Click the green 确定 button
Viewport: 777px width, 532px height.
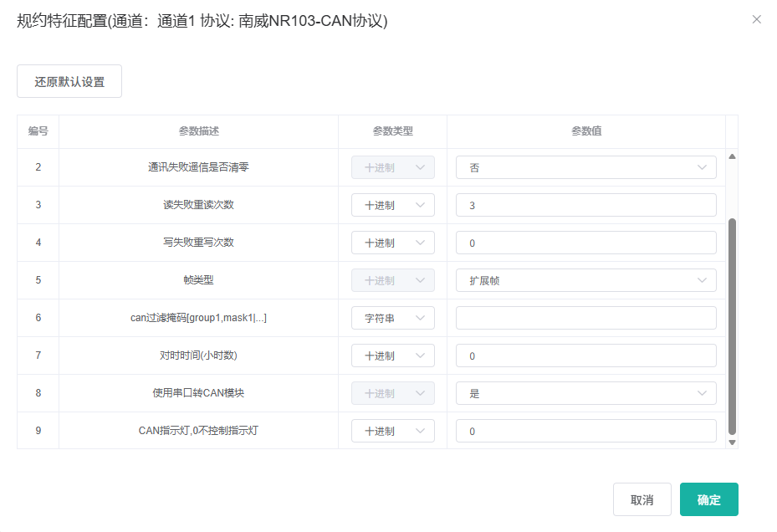coord(708,499)
